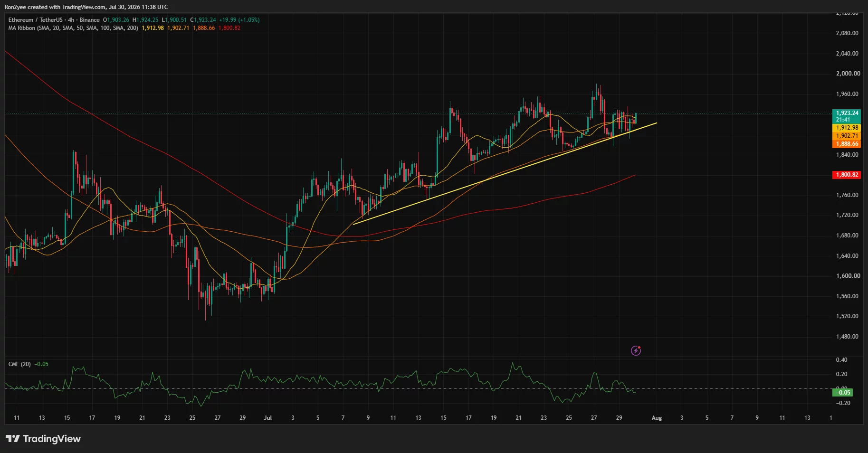Viewport: 868px width, 453px height.
Task: Click the purple lightning bolt event icon
Action: pyautogui.click(x=636, y=351)
